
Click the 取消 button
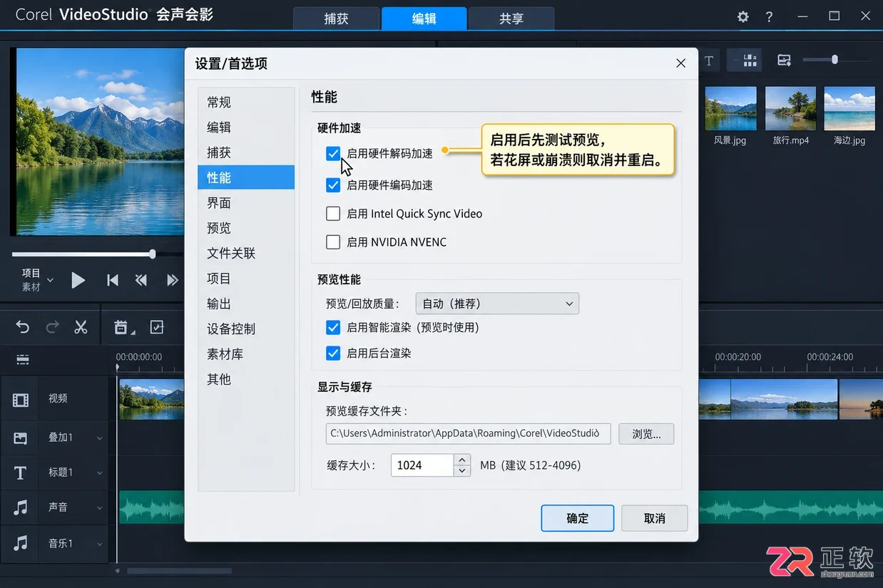654,518
